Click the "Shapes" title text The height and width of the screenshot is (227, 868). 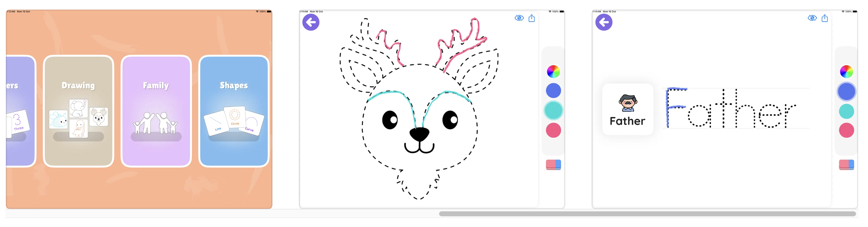click(234, 85)
